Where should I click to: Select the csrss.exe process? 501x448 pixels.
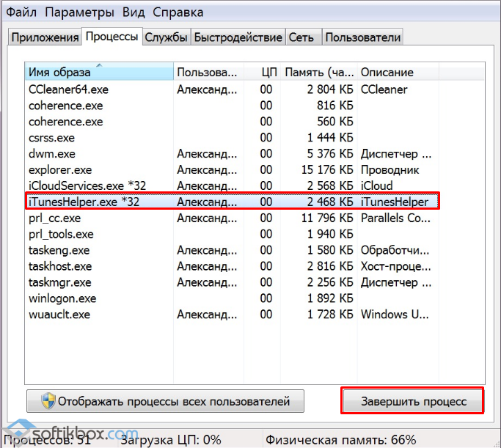[x=233, y=138]
